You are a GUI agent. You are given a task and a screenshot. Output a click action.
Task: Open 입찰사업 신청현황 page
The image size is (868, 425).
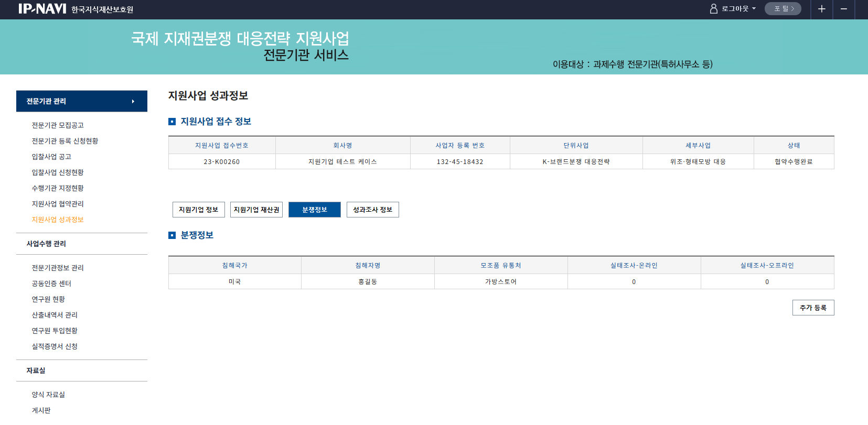tap(58, 172)
